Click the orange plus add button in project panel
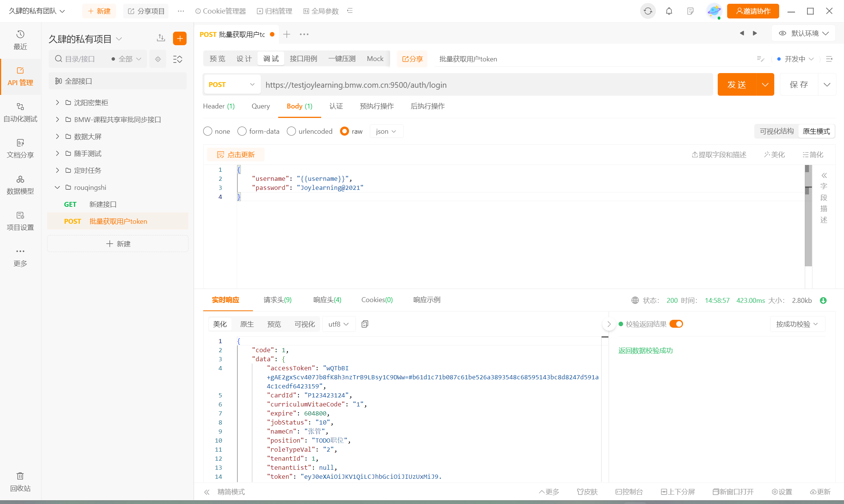 pyautogui.click(x=180, y=38)
